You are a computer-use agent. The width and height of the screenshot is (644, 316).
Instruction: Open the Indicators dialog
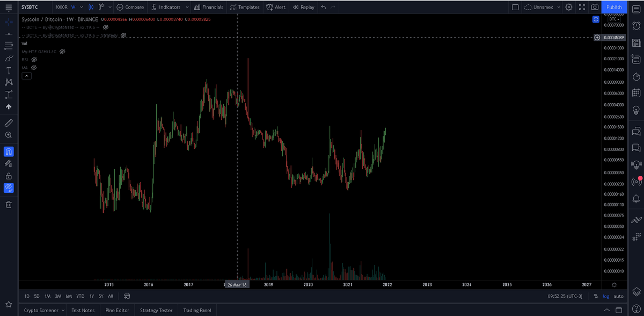click(x=166, y=7)
